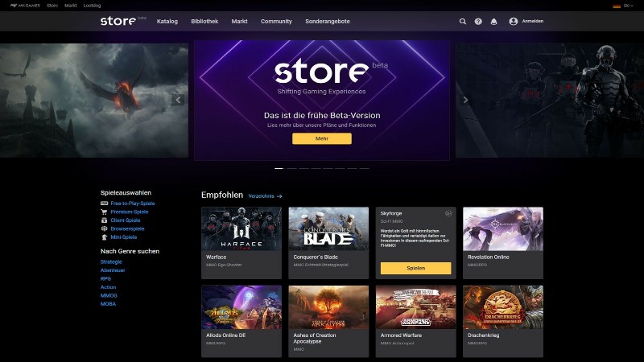This screenshot has width=644, height=362.
Task: Go to Sonderangebote in navigation
Action: click(x=327, y=22)
